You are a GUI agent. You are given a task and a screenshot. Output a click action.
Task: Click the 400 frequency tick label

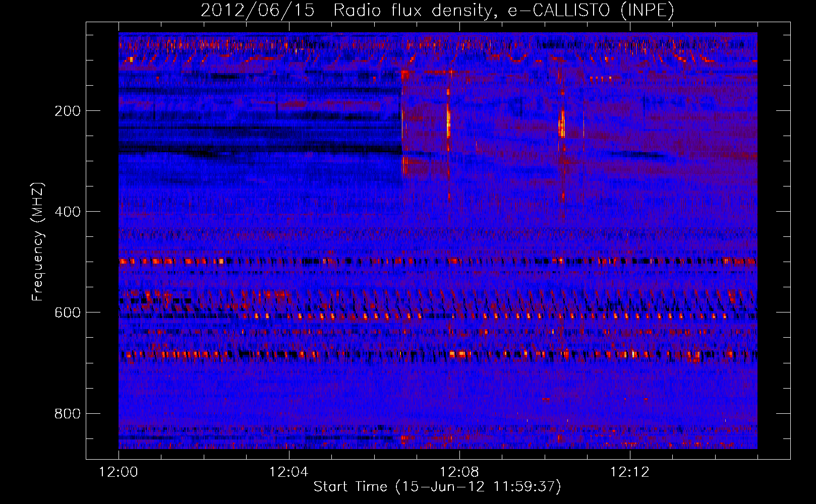(68, 212)
